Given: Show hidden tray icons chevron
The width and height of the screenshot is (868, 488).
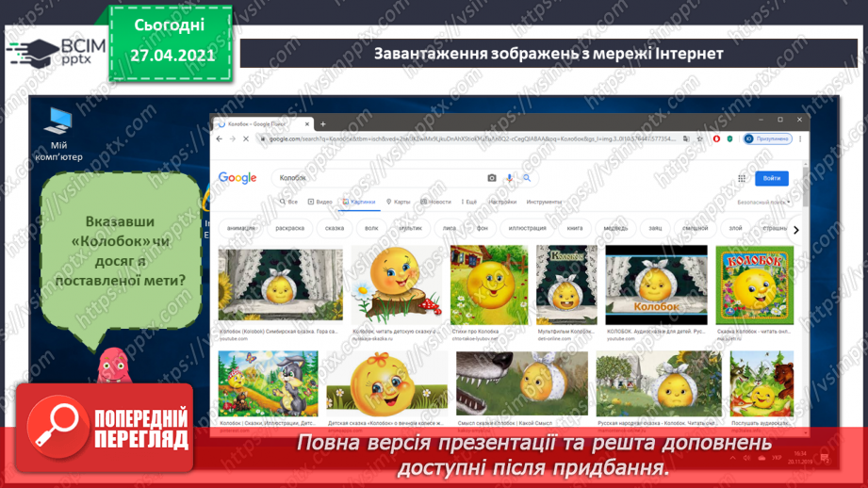Looking at the screenshot, I should click(x=733, y=458).
